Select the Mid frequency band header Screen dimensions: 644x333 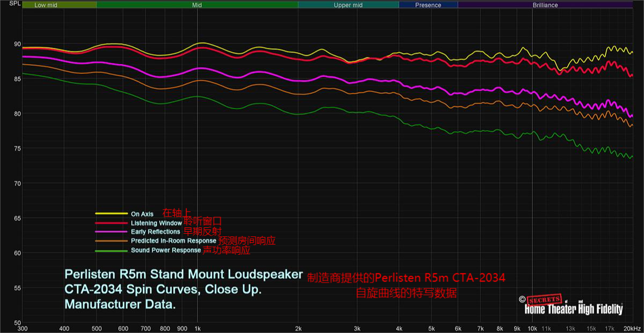[x=197, y=5]
